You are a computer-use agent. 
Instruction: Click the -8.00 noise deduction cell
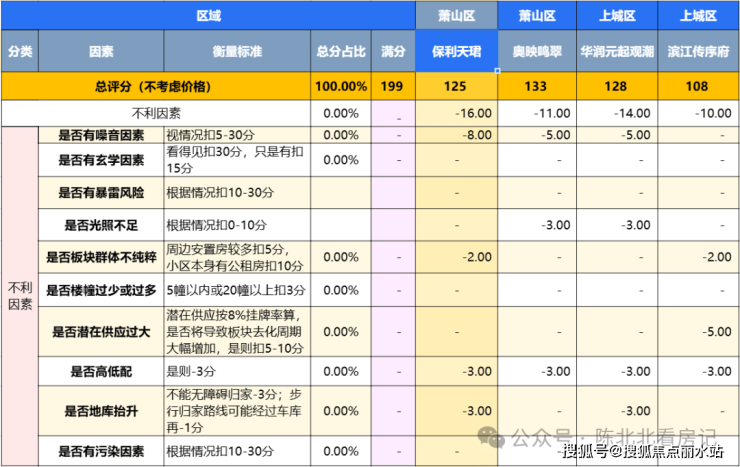pyautogui.click(x=456, y=135)
